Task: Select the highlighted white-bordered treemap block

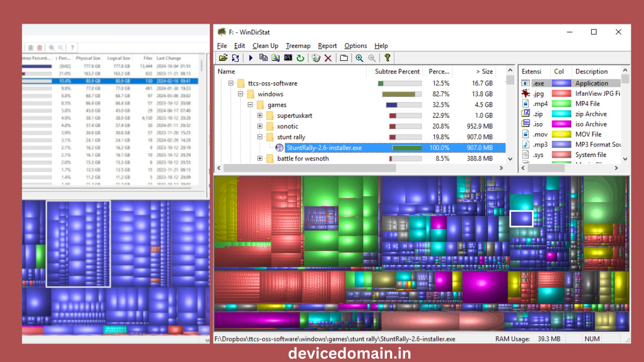Action: point(521,219)
